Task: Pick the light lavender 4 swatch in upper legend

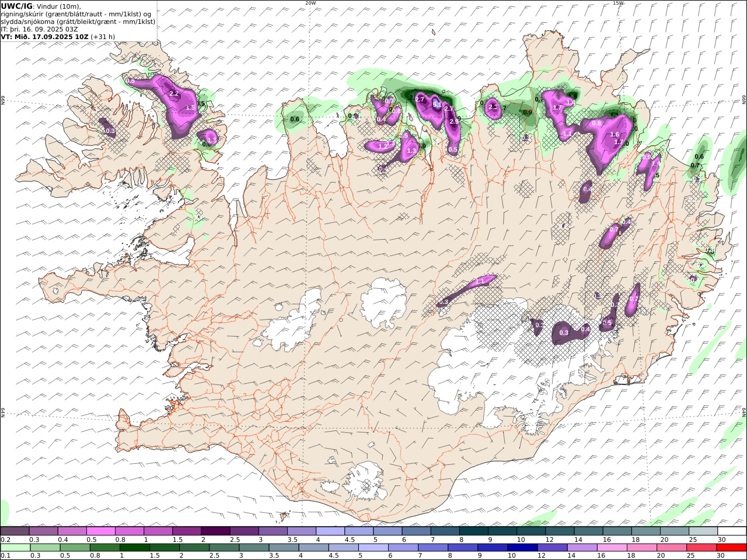Action: 330,531
